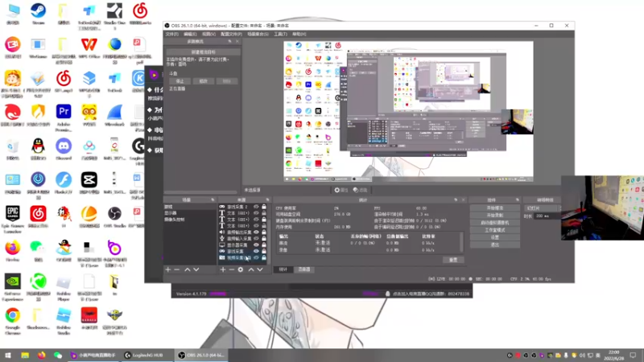Float the Sources dock panel
Image resolution: width=644 pixels, height=362 pixels.
[x=267, y=200]
